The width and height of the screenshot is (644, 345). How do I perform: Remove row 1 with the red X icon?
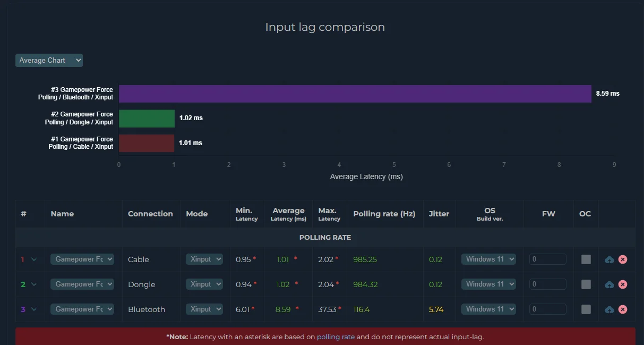[623, 259]
